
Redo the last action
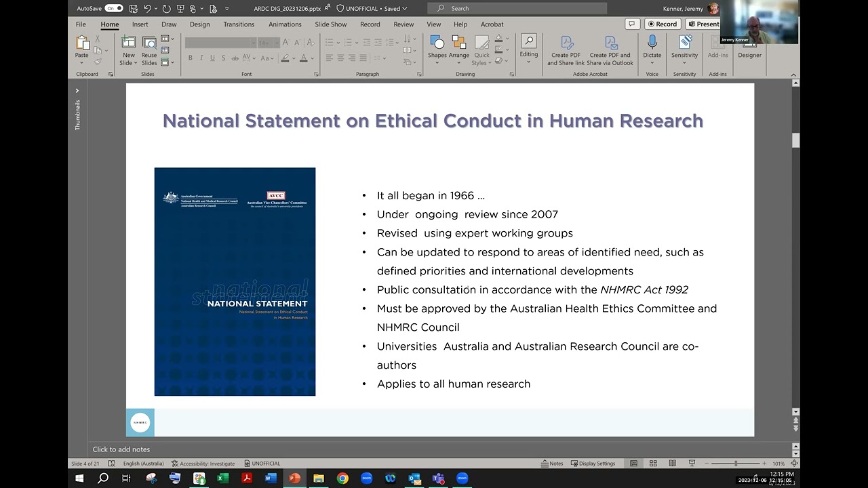coord(166,8)
